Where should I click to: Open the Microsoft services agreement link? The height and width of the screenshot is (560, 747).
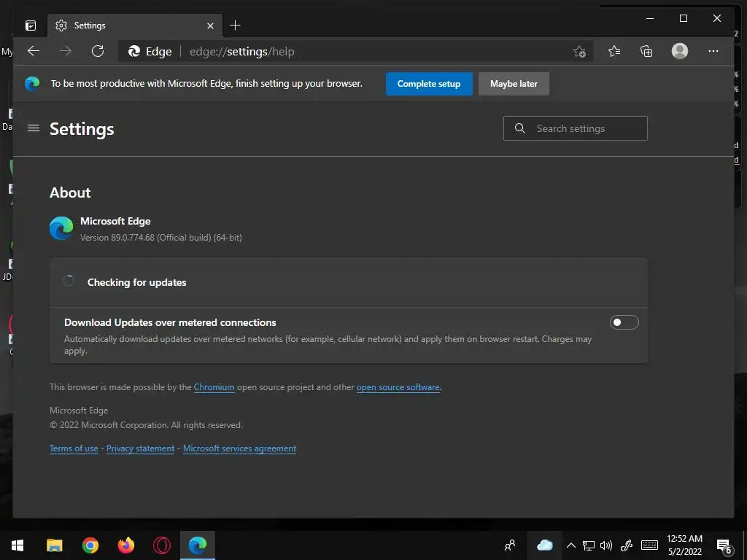tap(239, 448)
